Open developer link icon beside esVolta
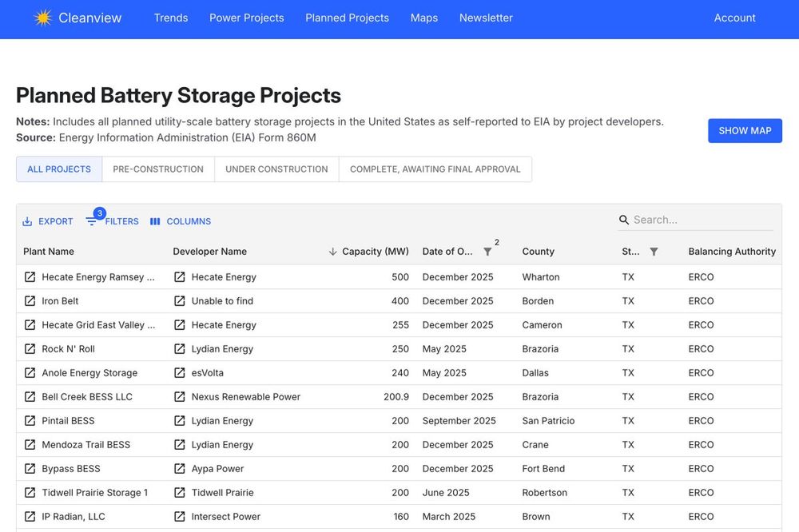 tap(179, 372)
